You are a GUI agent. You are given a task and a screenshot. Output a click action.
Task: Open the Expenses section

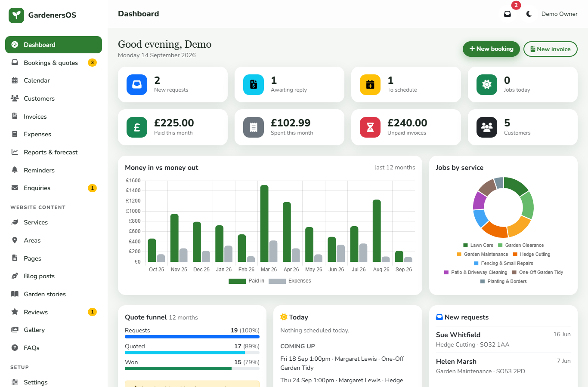tap(53, 134)
